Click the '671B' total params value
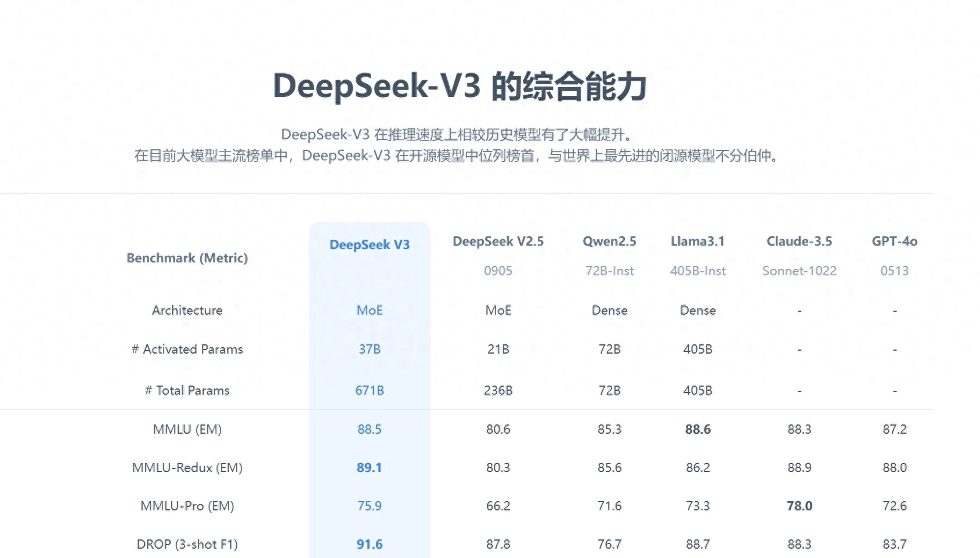Viewport: 980px width, 558px height. (x=370, y=390)
